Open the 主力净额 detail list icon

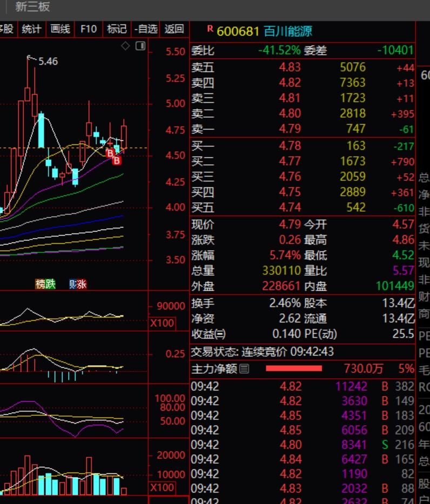tap(244, 369)
